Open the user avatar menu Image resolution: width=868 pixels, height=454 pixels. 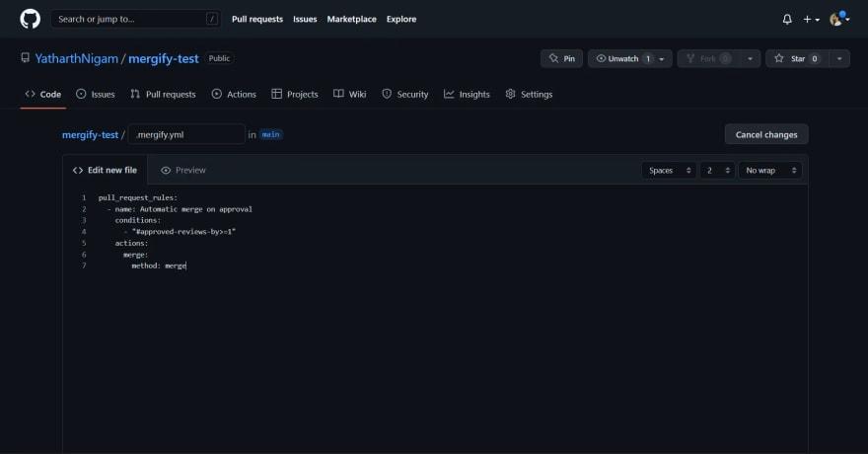(839, 20)
